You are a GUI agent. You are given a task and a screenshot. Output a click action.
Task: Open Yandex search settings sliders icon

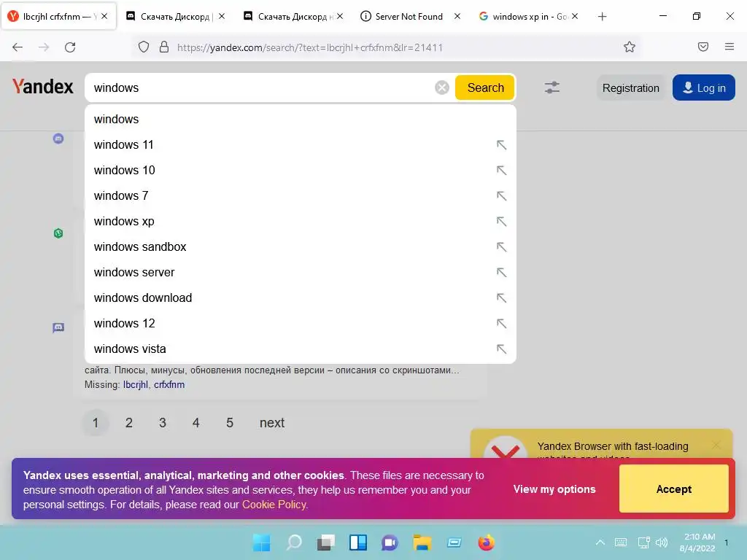pyautogui.click(x=551, y=87)
